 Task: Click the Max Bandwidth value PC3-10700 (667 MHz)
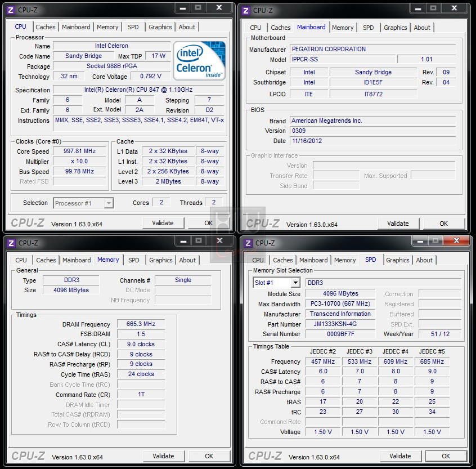point(340,304)
